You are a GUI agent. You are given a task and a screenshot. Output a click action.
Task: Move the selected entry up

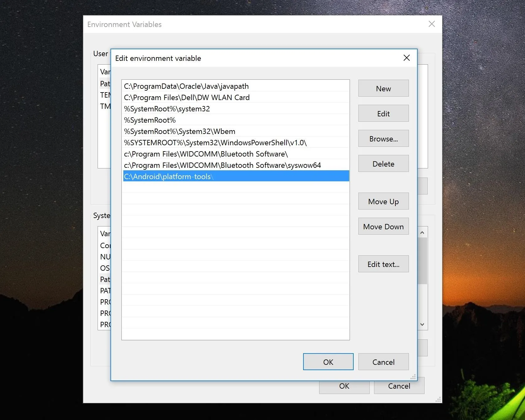click(x=383, y=201)
